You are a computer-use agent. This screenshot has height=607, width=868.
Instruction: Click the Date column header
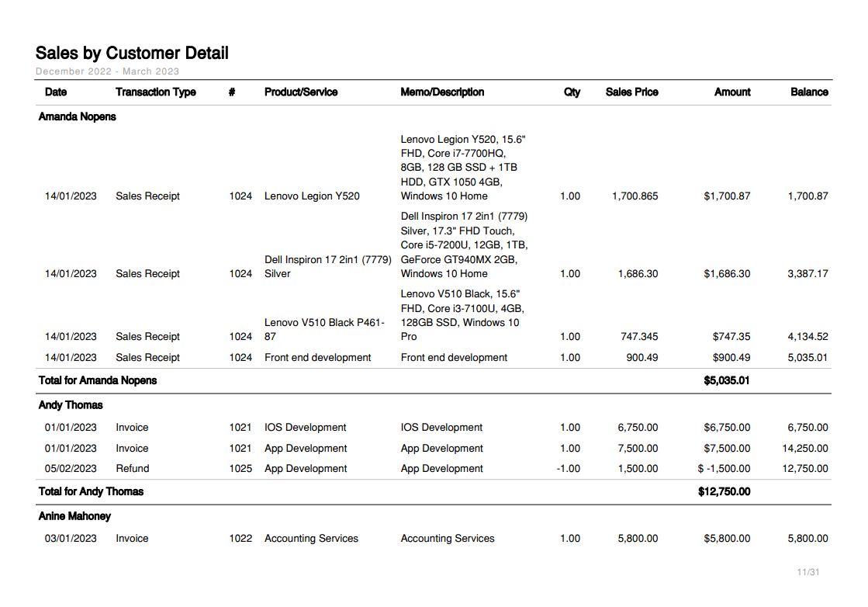coord(56,92)
